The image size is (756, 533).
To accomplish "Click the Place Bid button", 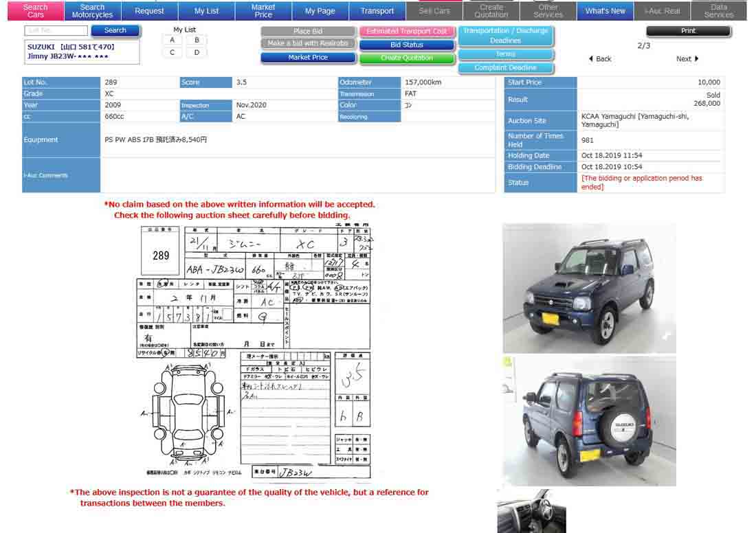I will click(x=308, y=32).
